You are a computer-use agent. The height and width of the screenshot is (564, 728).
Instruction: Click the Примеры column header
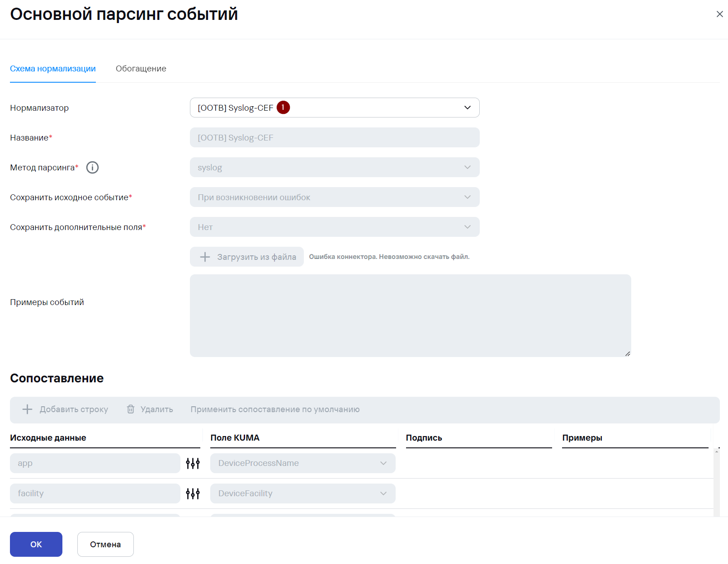(582, 438)
